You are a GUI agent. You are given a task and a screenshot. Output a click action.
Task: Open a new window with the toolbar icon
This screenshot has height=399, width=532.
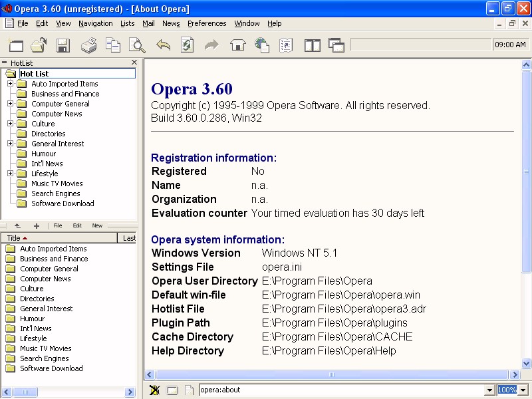click(15, 45)
